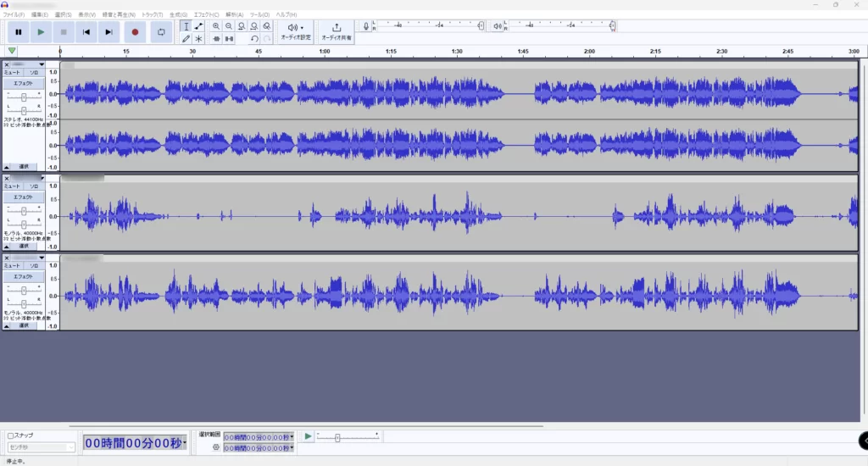The height and width of the screenshot is (466, 868).
Task: Click the Undo arrow icon
Action: pyautogui.click(x=254, y=38)
